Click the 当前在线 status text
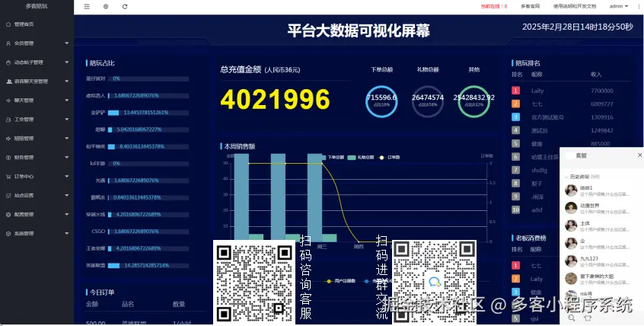This screenshot has width=644, height=326. click(493, 7)
